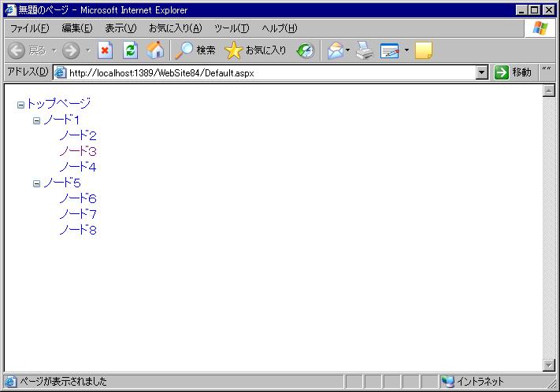Image resolution: width=560 pixels, height=392 pixels.
Task: Open the visited ノード3 link
Action: click(78, 151)
